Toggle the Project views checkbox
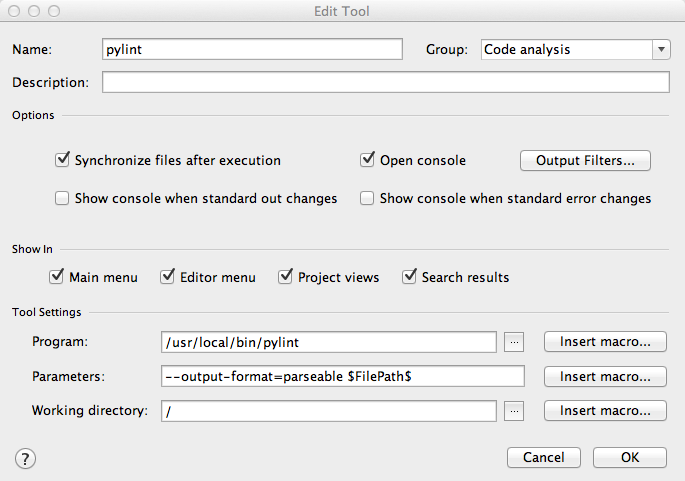Screen dimensions: 685x481 (x=285, y=277)
